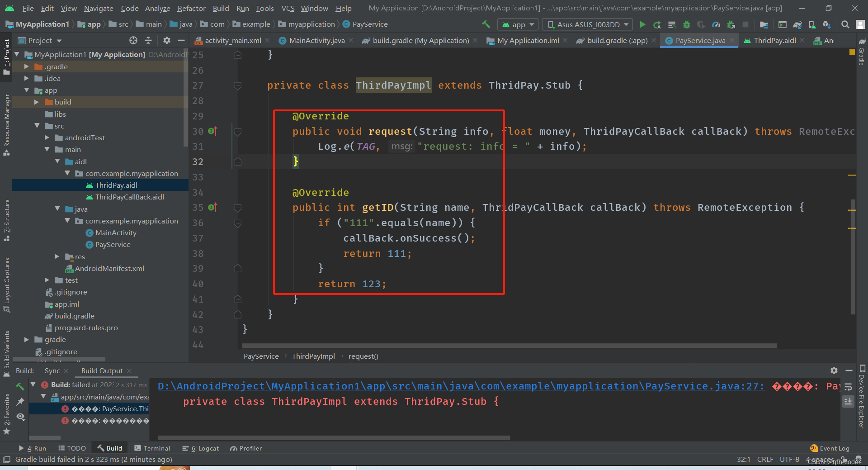This screenshot has height=470, width=868.
Task: Open the Profiler from the toolbar
Action: [716, 24]
